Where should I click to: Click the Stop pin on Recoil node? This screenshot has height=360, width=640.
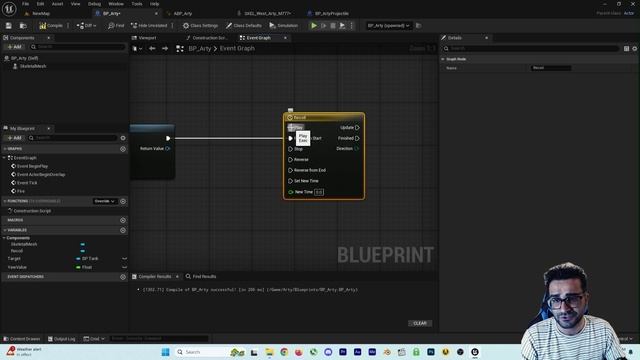pos(291,149)
